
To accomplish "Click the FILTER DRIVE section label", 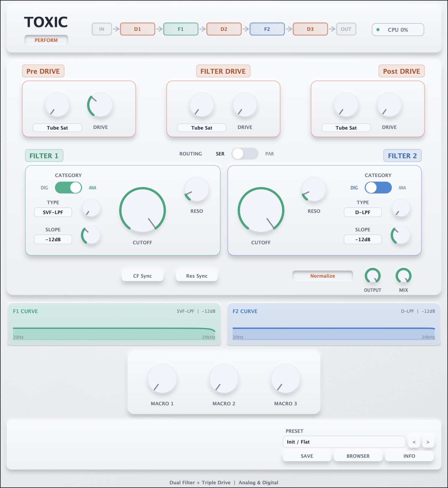I will click(223, 71).
